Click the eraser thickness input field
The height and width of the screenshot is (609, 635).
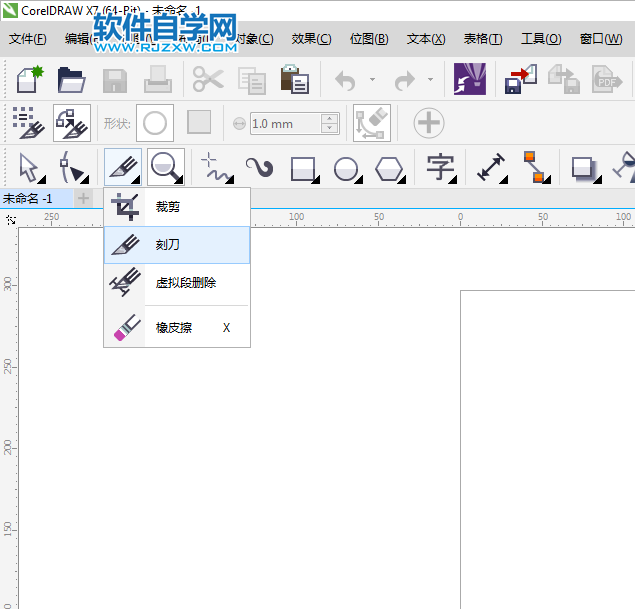284,124
